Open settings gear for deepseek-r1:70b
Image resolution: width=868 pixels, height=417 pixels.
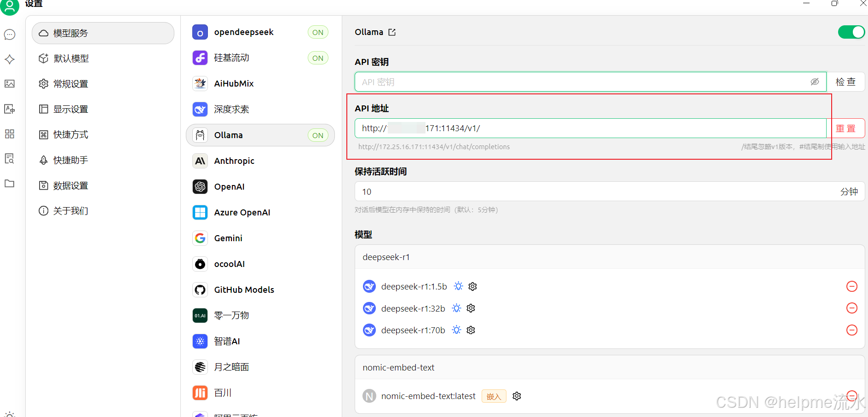[x=471, y=330]
